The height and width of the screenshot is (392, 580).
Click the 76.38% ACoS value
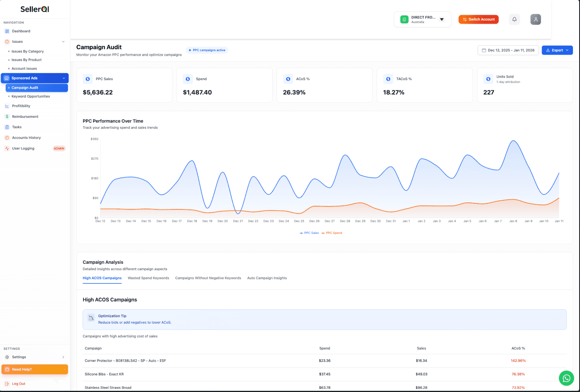(518, 374)
